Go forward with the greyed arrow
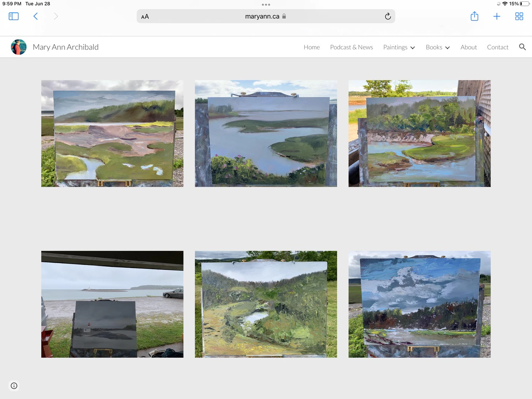Screen dimensions: 532x399 tap(56, 16)
